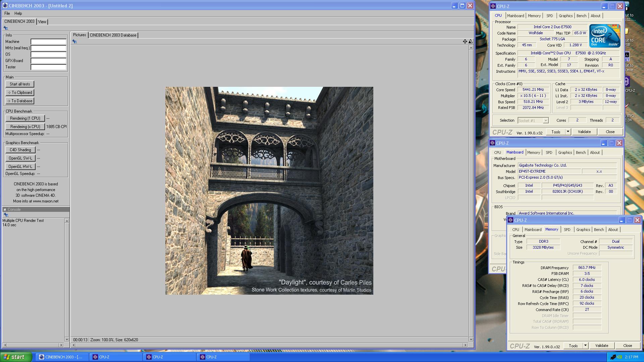The height and width of the screenshot is (362, 644).
Task: Select the third CPU-Z taskbar button
Action: coord(224,357)
